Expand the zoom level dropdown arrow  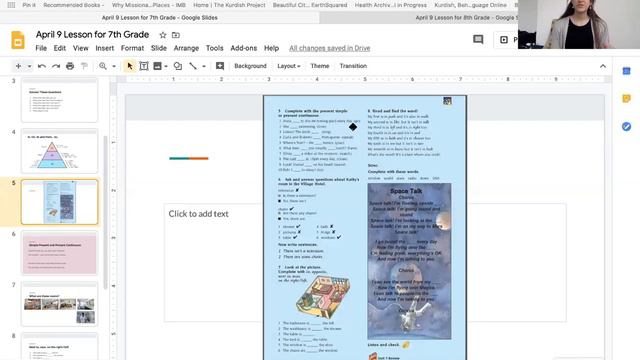[114, 66]
